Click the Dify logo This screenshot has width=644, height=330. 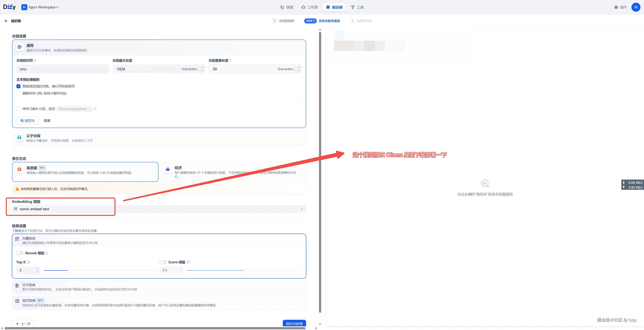tap(9, 7)
